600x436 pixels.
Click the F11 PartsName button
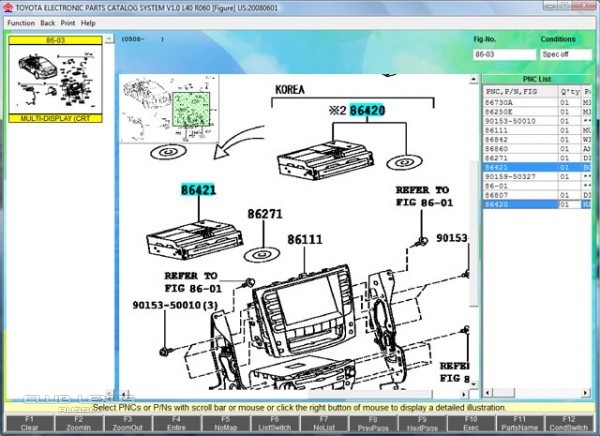tap(519, 423)
